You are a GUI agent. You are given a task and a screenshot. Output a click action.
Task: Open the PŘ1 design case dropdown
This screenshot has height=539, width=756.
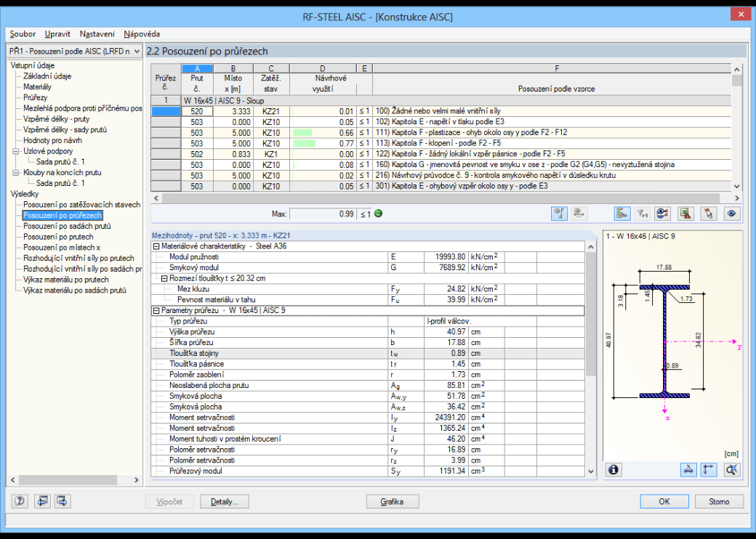pos(75,51)
